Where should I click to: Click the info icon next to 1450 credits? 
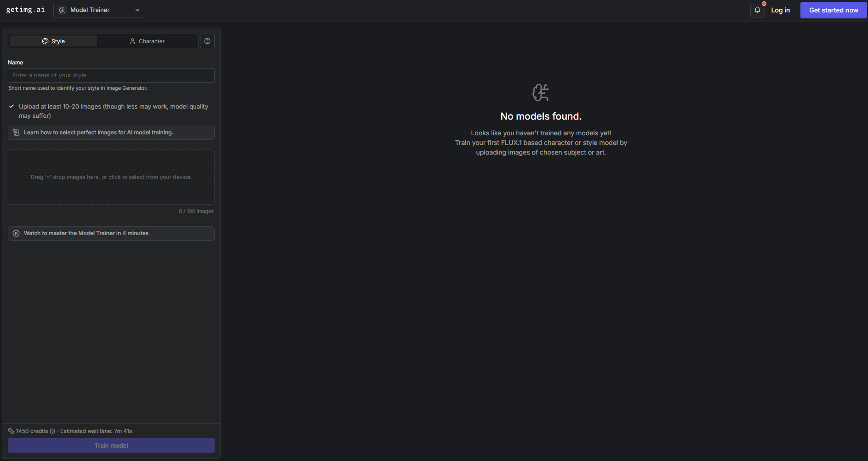[52, 431]
